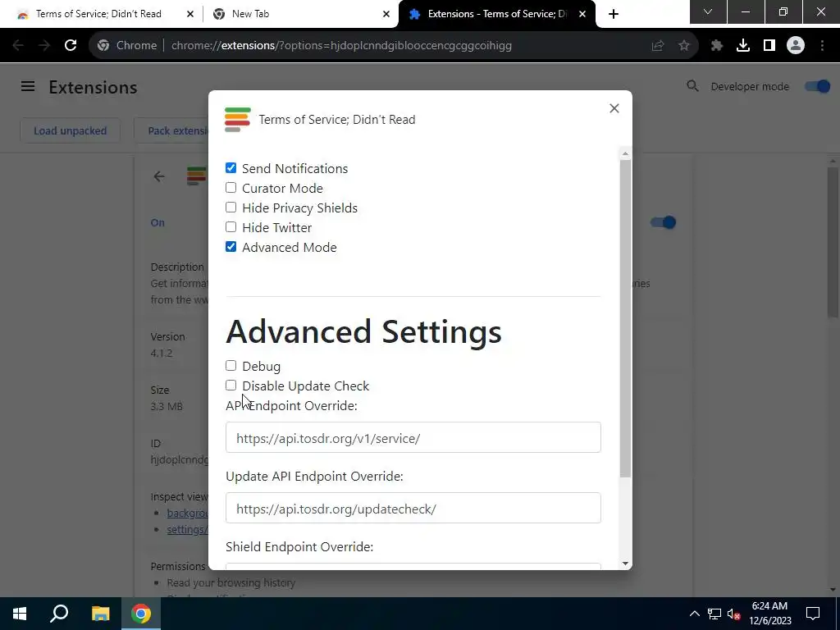The height and width of the screenshot is (630, 840).
Task: Open the settings inspect view link
Action: coord(188,529)
